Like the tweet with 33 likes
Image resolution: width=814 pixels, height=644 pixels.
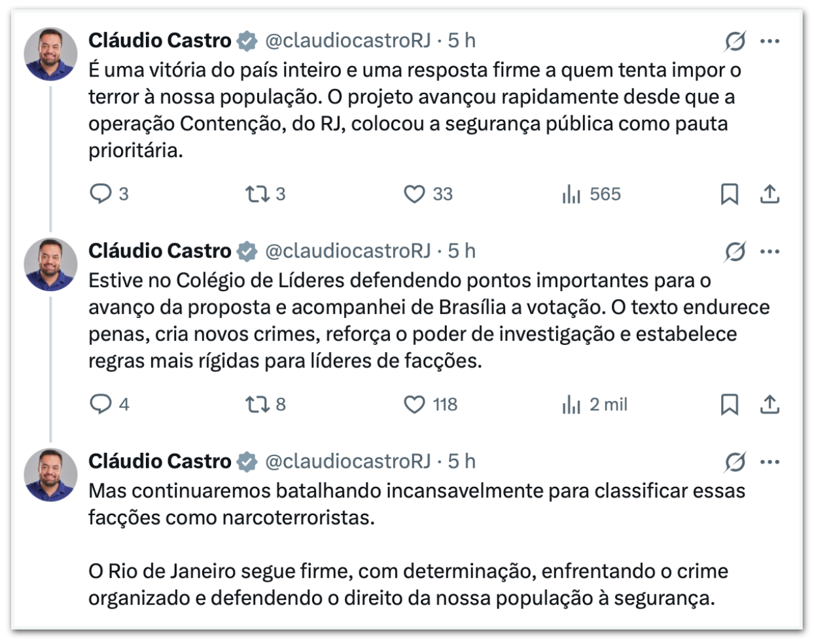414,194
